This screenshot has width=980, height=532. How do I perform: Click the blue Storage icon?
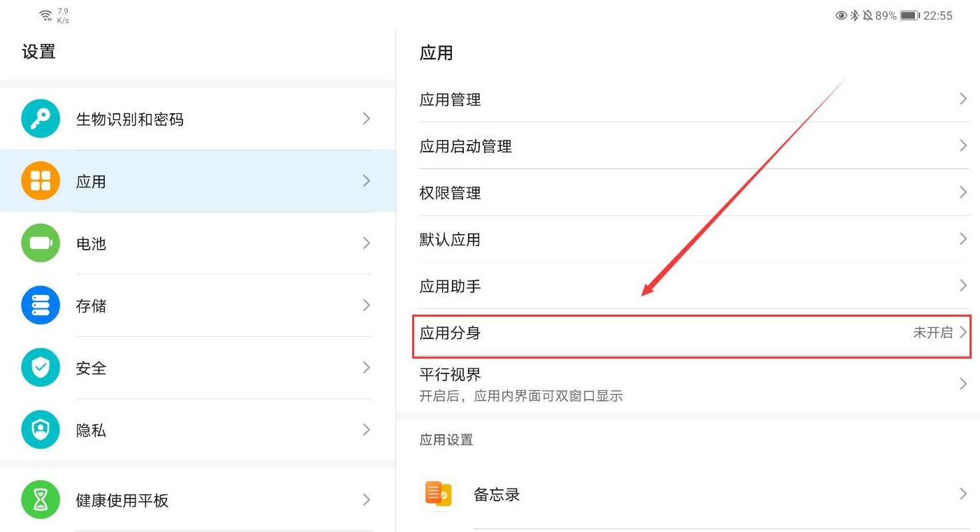(x=41, y=305)
